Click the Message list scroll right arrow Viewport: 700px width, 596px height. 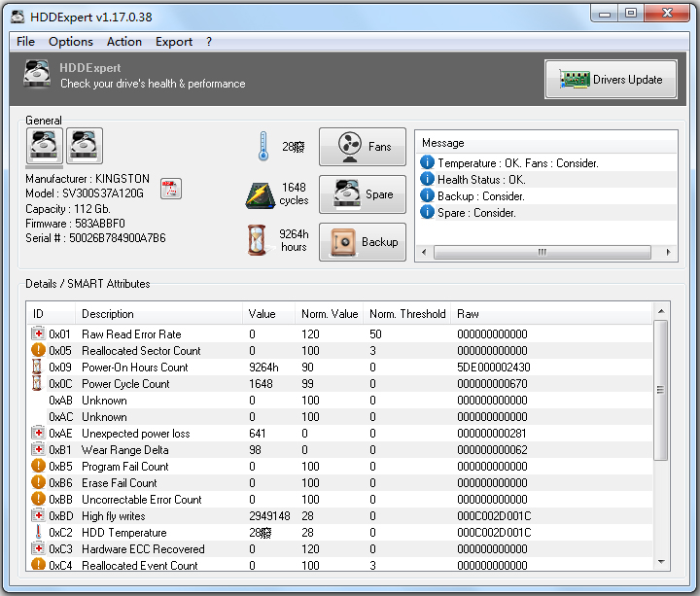[668, 252]
